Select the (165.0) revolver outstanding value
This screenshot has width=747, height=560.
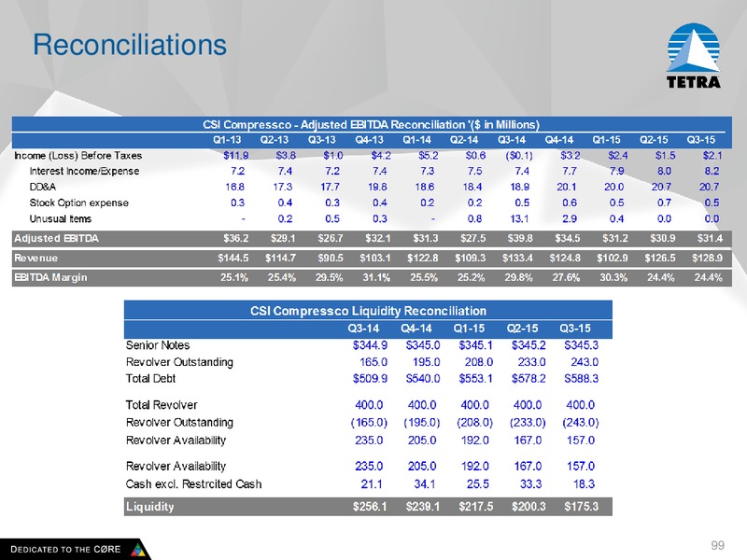(x=369, y=423)
